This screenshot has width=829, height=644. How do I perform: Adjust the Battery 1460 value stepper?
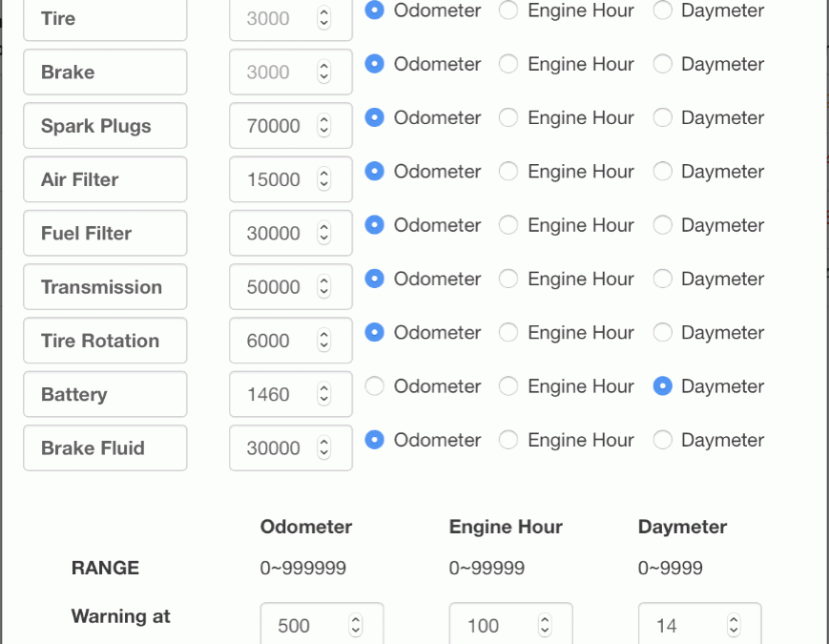(324, 394)
